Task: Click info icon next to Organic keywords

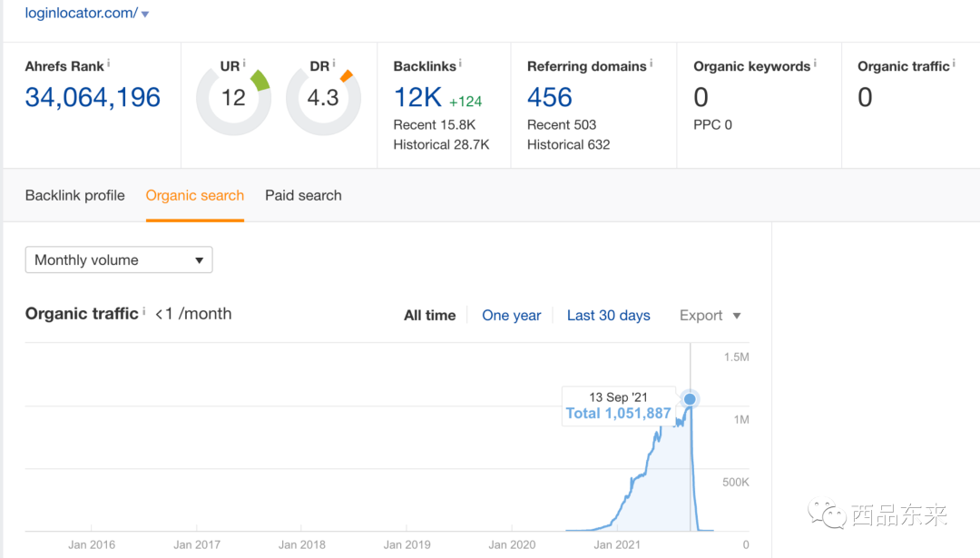Action: coord(814,64)
